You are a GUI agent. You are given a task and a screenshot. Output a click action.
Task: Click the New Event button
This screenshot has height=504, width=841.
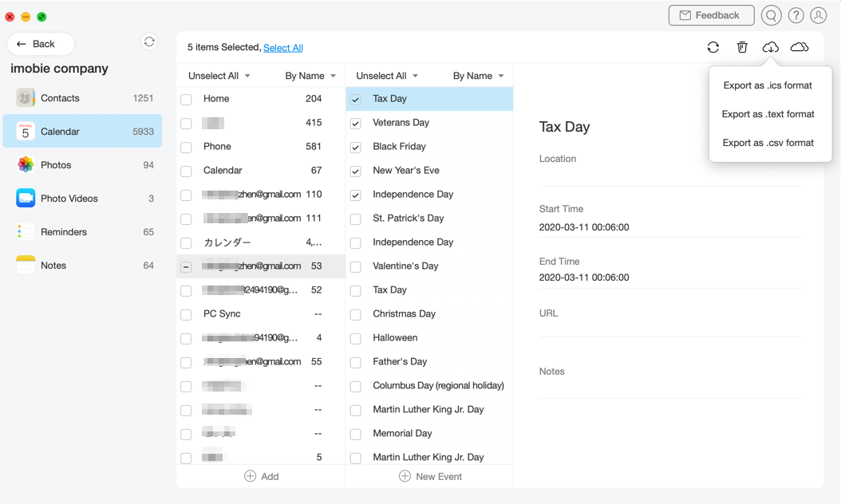click(x=430, y=476)
